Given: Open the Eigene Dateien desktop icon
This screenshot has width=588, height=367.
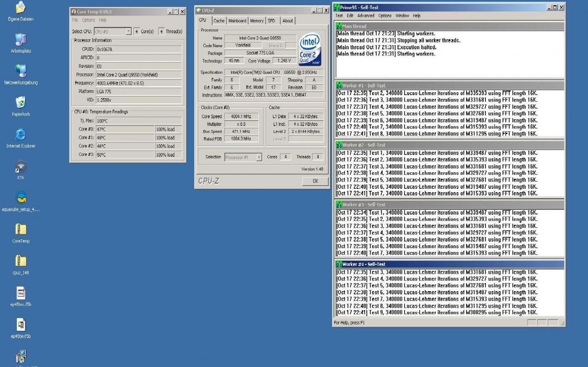Looking at the screenshot, I should 21,8.
